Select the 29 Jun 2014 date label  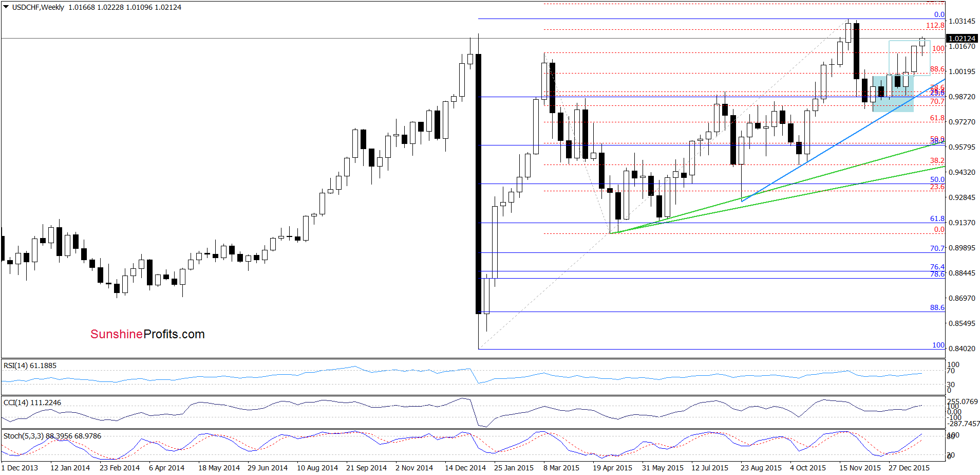(x=268, y=468)
